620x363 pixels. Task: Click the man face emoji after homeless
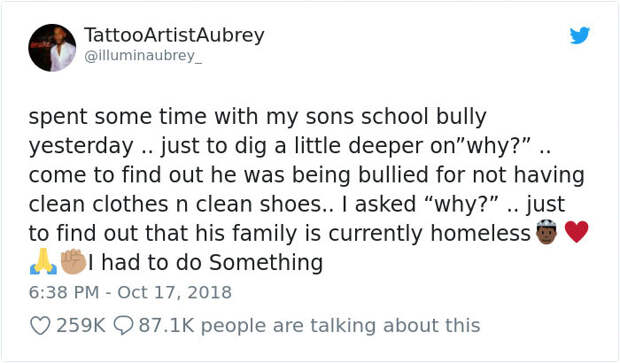click(547, 232)
